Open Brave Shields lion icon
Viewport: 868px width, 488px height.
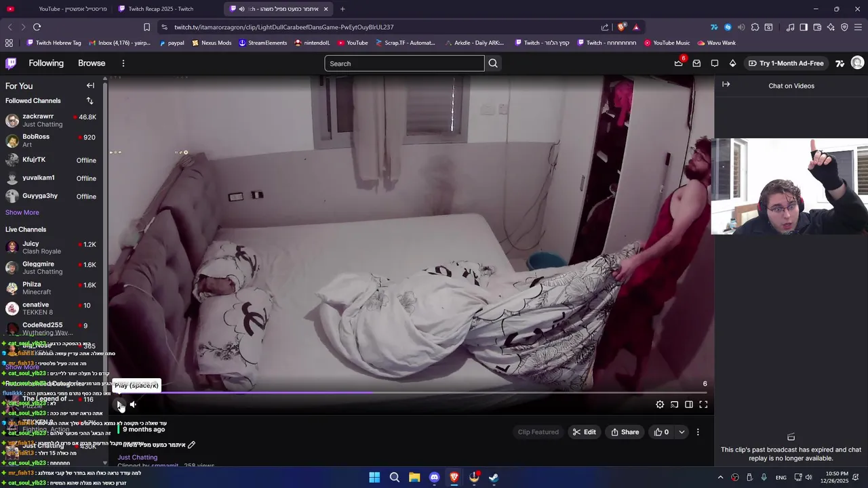621,27
